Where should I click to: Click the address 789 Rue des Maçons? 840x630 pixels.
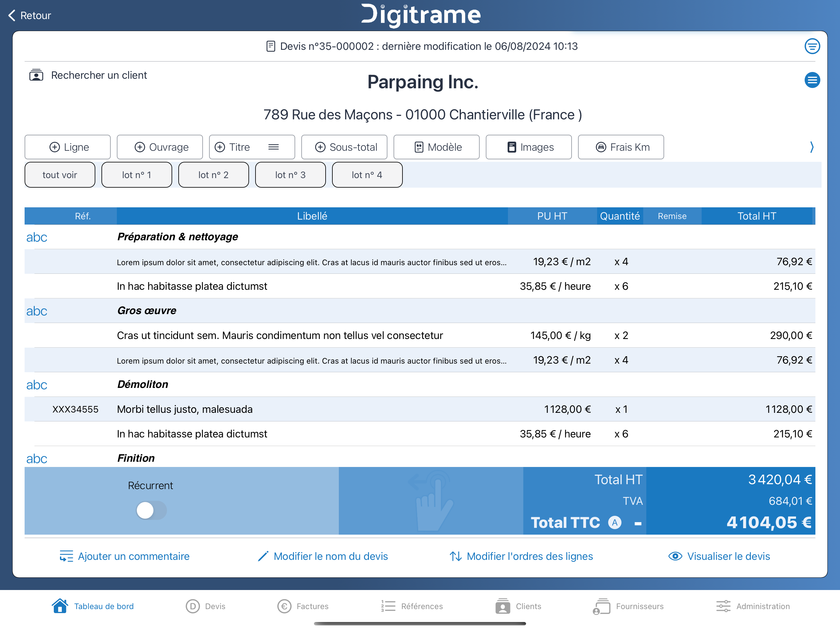click(x=423, y=115)
